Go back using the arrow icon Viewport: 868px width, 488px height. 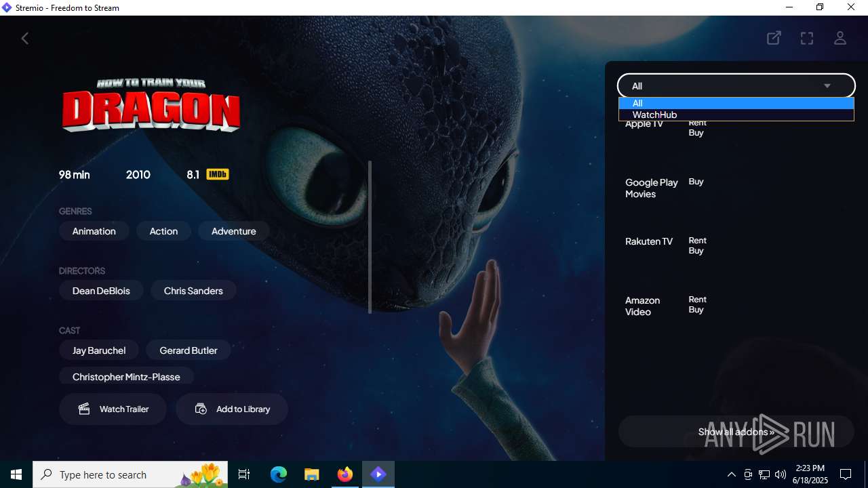(25, 39)
